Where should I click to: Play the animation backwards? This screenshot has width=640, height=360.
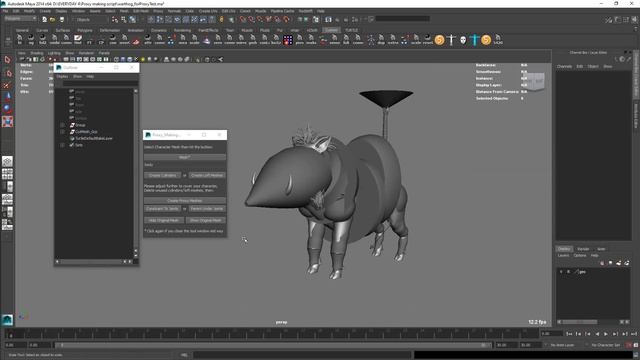click(x=597, y=334)
